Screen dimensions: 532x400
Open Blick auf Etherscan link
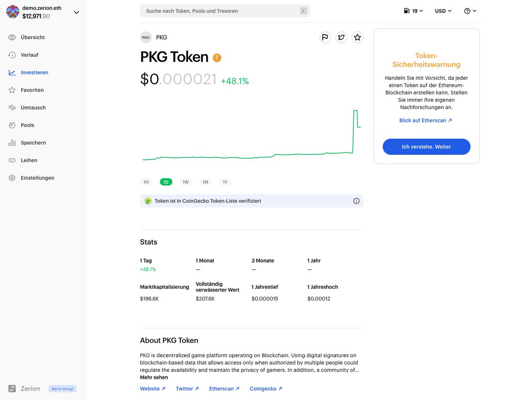click(x=426, y=120)
